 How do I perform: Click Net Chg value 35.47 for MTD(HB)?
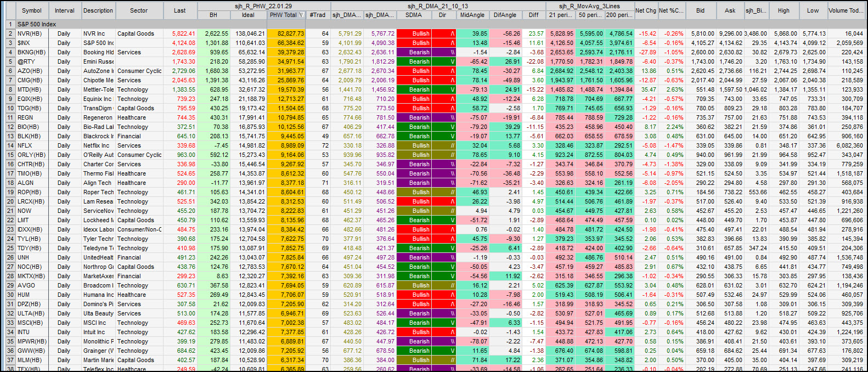pyautogui.click(x=646, y=89)
